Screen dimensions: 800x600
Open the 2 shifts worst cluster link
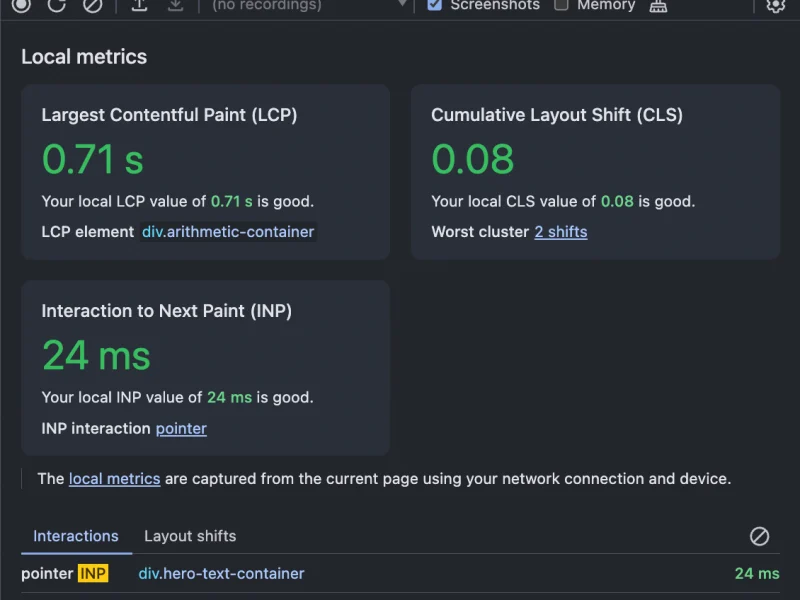[x=560, y=232]
